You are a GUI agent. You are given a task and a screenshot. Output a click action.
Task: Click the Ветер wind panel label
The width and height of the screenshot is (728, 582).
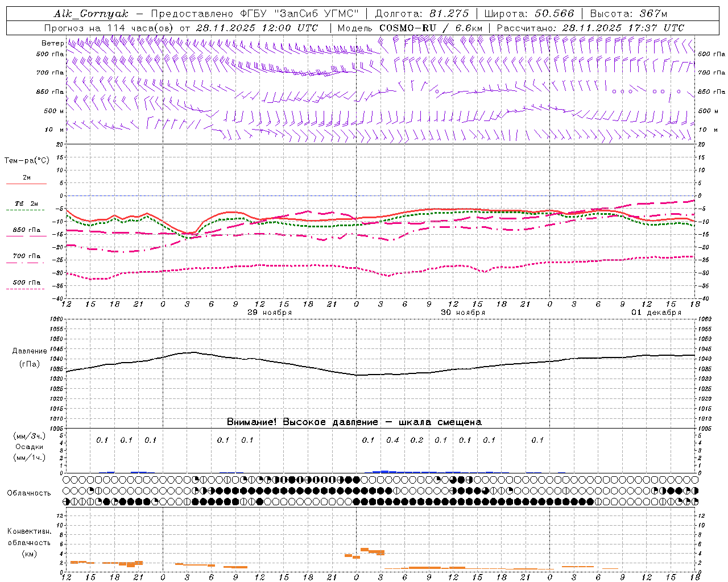tap(52, 43)
